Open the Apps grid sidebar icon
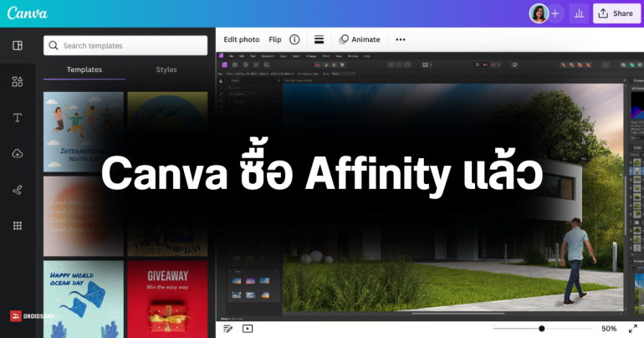Screen dimensions: 644x338 (x=18, y=225)
